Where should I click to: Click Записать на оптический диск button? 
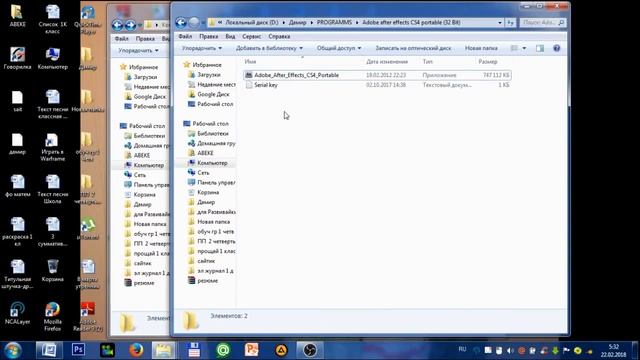point(413,48)
